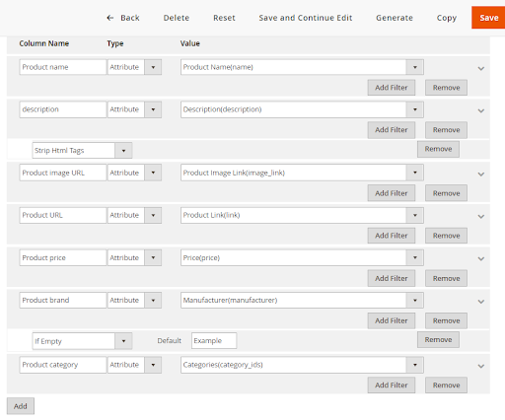Open Type dropdown for Product price row
Viewport: 505px width, 420px height.
coord(134,257)
